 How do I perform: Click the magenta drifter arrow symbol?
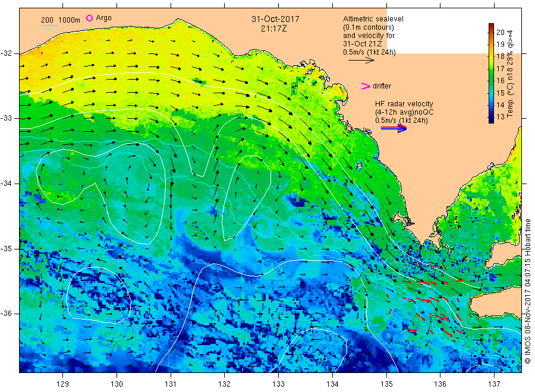pos(366,86)
